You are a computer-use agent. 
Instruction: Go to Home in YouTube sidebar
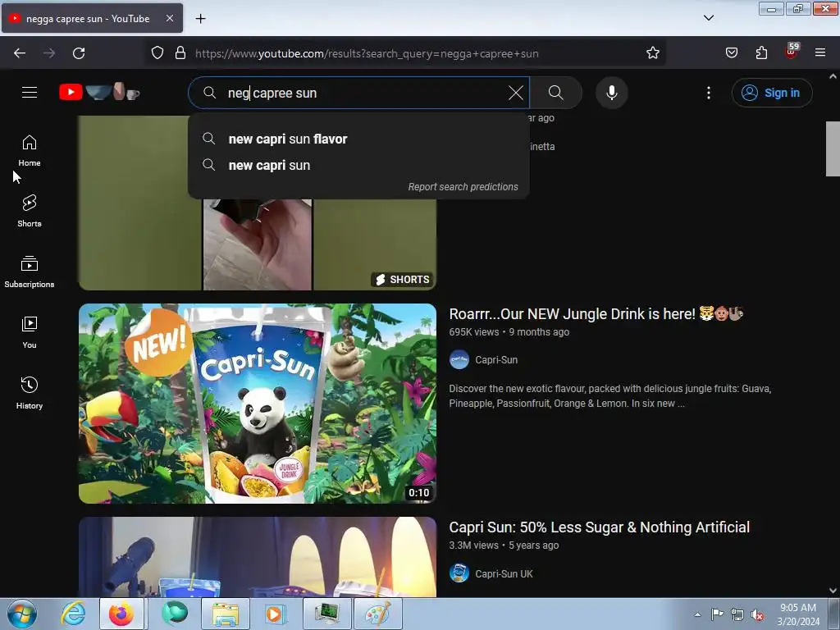(30, 151)
